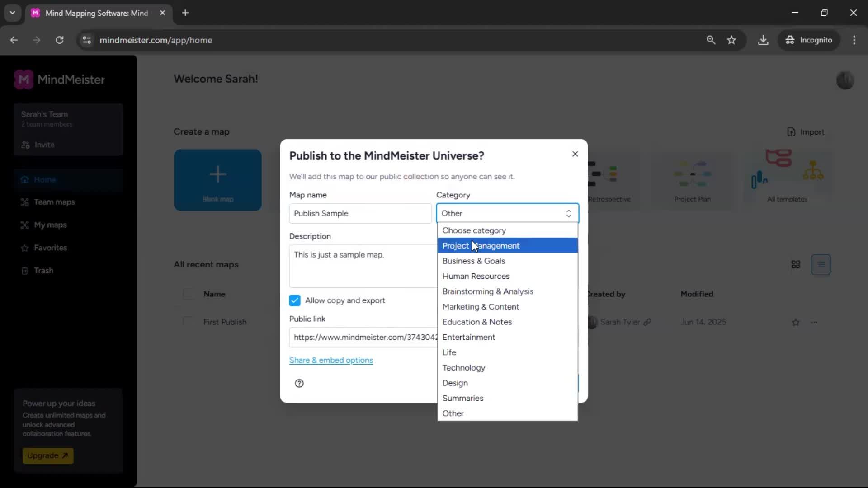Go back in browser history
This screenshot has height=488, width=868.
pos(14,40)
